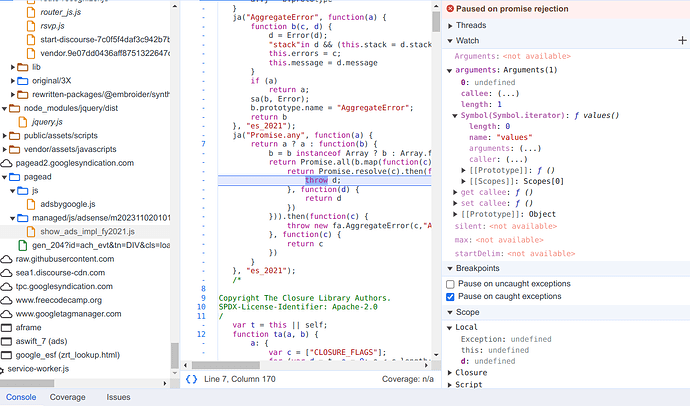Collapse the Local scope section
The image size is (690, 406).
click(449, 328)
